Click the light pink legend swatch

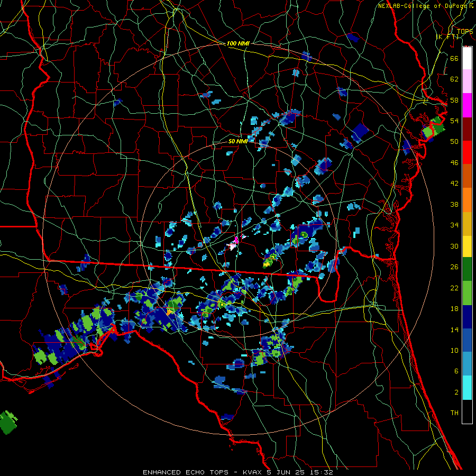467,81
